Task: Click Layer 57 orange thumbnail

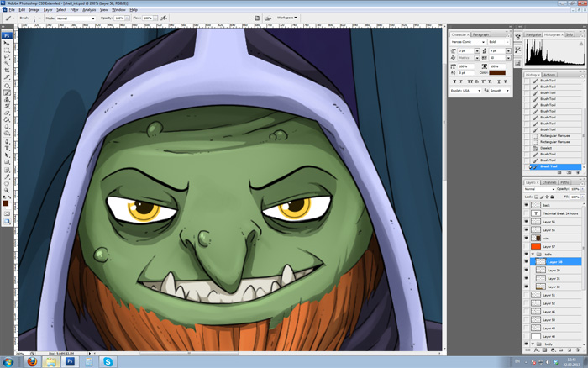Action: tap(536, 246)
